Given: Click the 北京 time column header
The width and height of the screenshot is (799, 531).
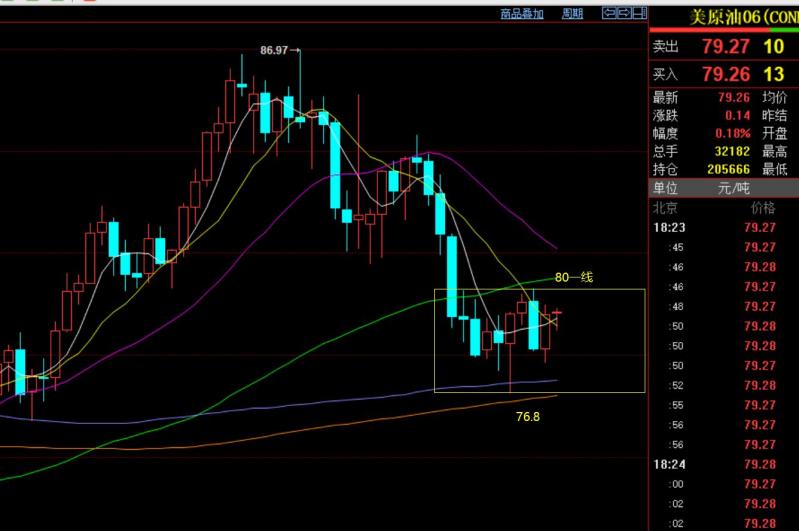Looking at the screenshot, I should click(665, 208).
